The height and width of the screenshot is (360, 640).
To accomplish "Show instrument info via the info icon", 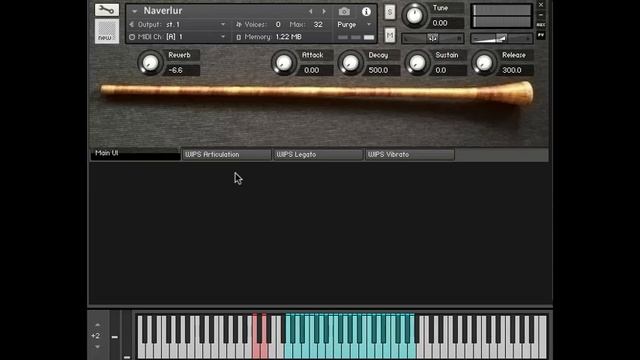I will coord(366,11).
